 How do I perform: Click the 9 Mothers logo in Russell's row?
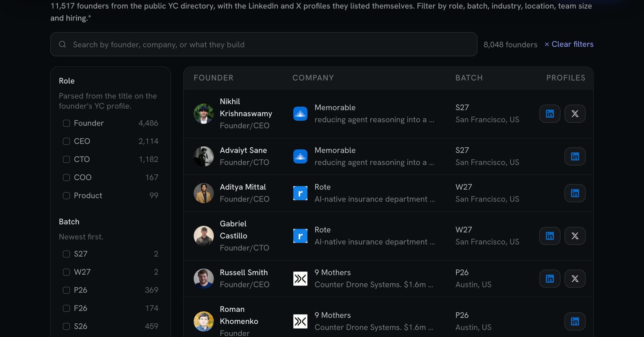(300, 279)
